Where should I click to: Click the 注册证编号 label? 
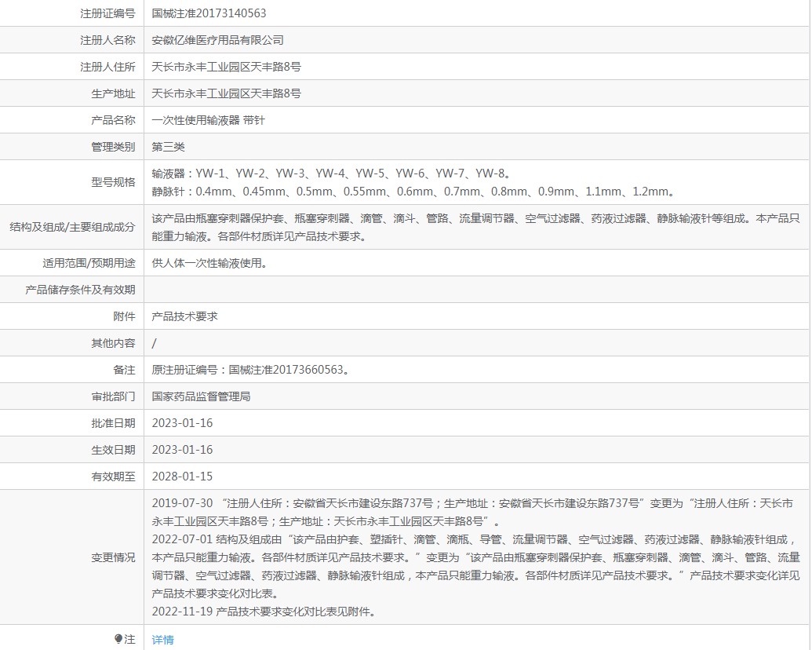(x=107, y=13)
